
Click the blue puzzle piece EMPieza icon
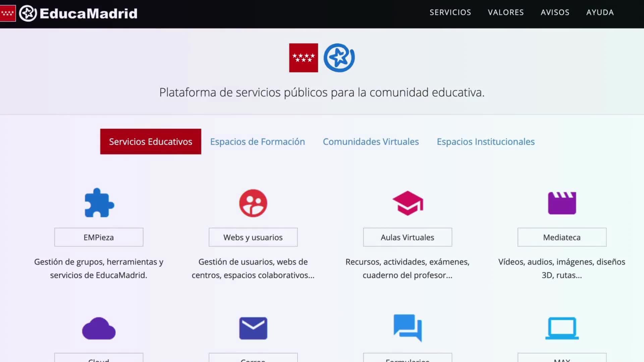pos(99,203)
